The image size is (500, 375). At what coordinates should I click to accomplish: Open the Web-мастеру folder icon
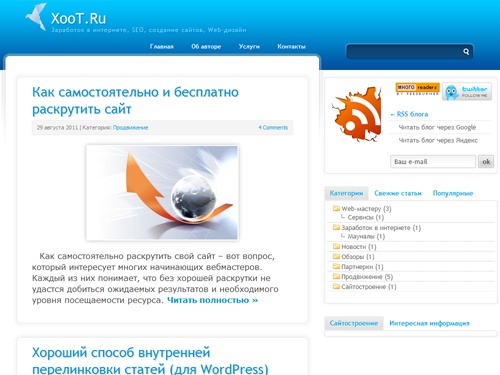point(336,209)
